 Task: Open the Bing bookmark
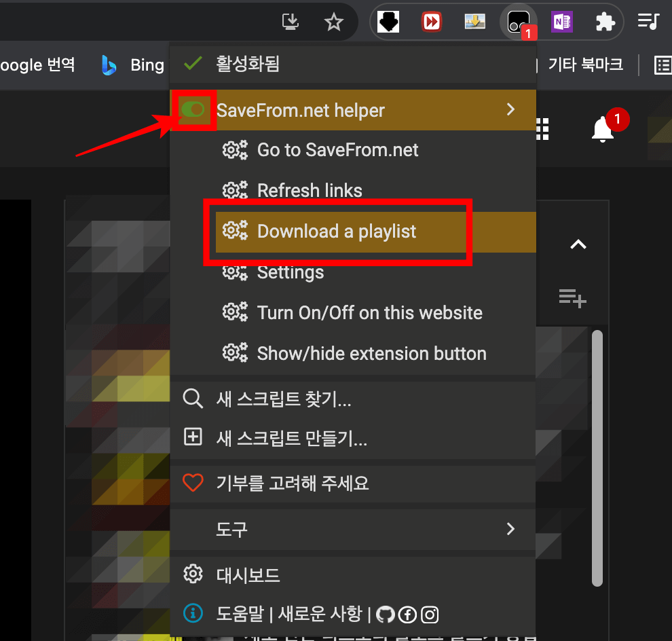pyautogui.click(x=133, y=65)
